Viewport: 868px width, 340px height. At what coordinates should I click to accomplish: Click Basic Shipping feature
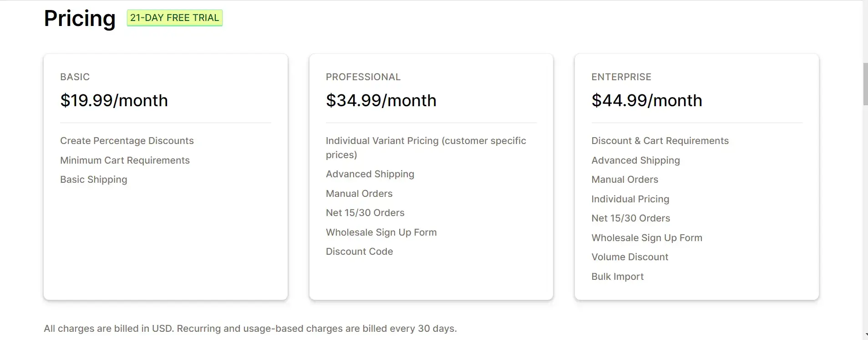tap(94, 180)
